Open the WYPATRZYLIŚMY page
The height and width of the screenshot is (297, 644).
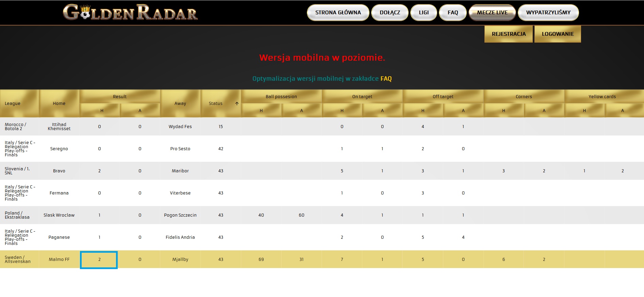pyautogui.click(x=548, y=13)
